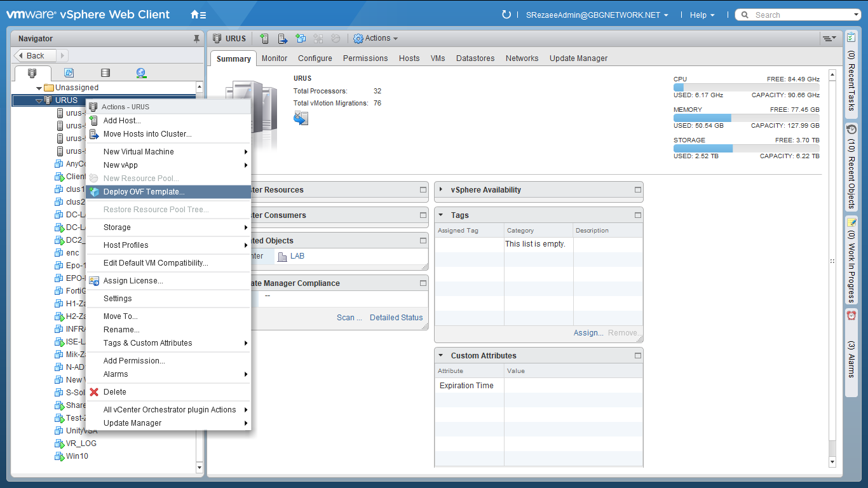Expand the vSphere Availability panel
The width and height of the screenshot is (868, 488).
click(x=441, y=189)
